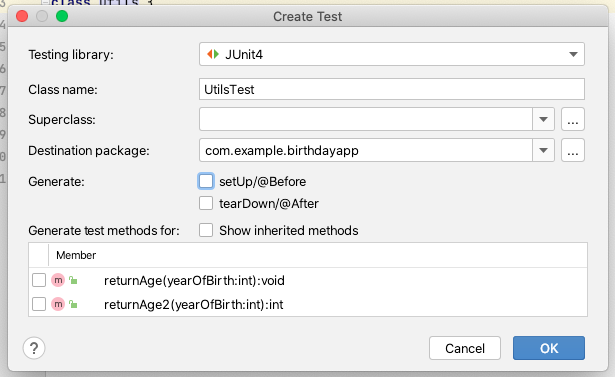Click green lock icon of returnAge2 row
This screenshot has width=615, height=377.
(73, 304)
